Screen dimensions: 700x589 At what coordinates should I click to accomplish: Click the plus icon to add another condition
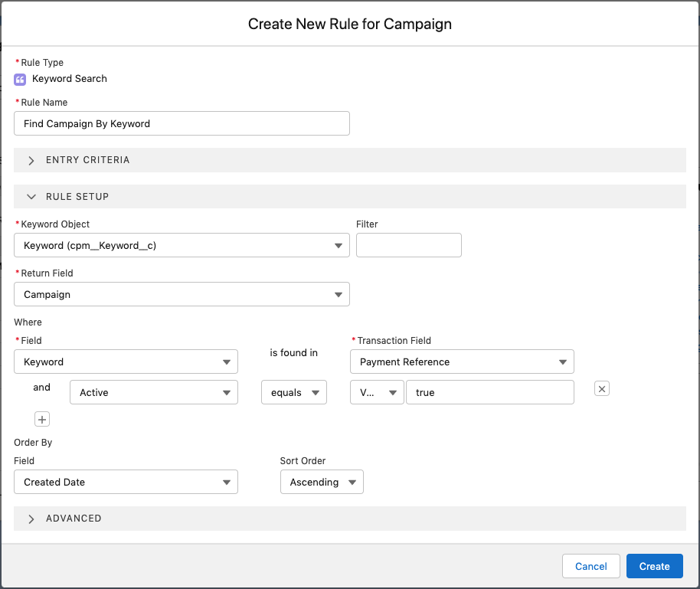42,419
